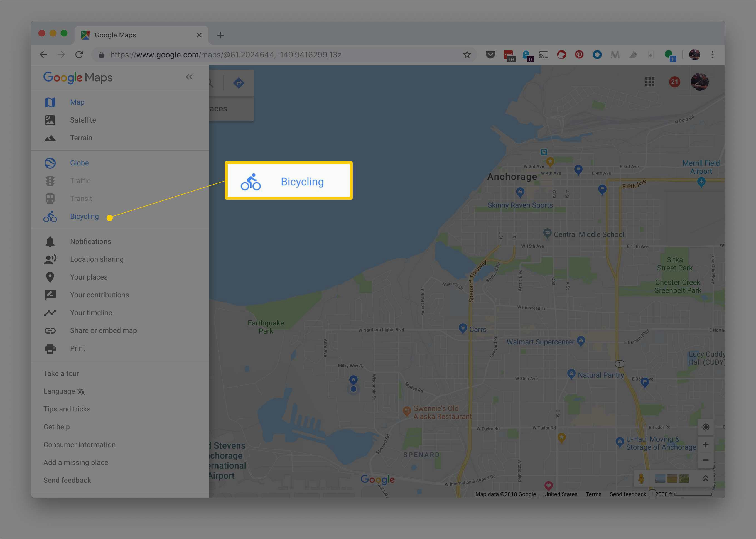Click the Cast extension icon
The height and width of the screenshot is (539, 756).
coord(544,55)
